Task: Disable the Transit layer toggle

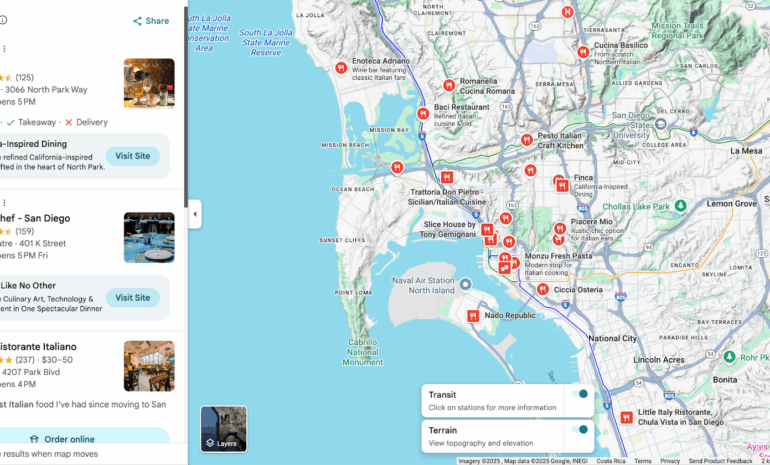Action: [x=579, y=394]
